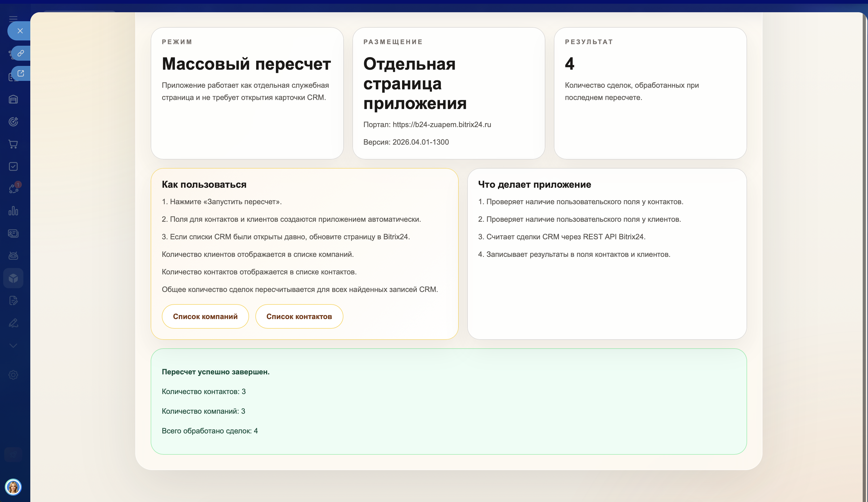The image size is (868, 502).
Task: Open settings gear in sidebar
Action: tap(13, 375)
